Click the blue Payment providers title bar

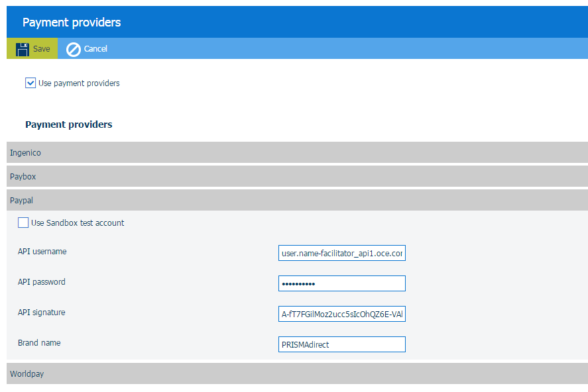click(x=297, y=23)
